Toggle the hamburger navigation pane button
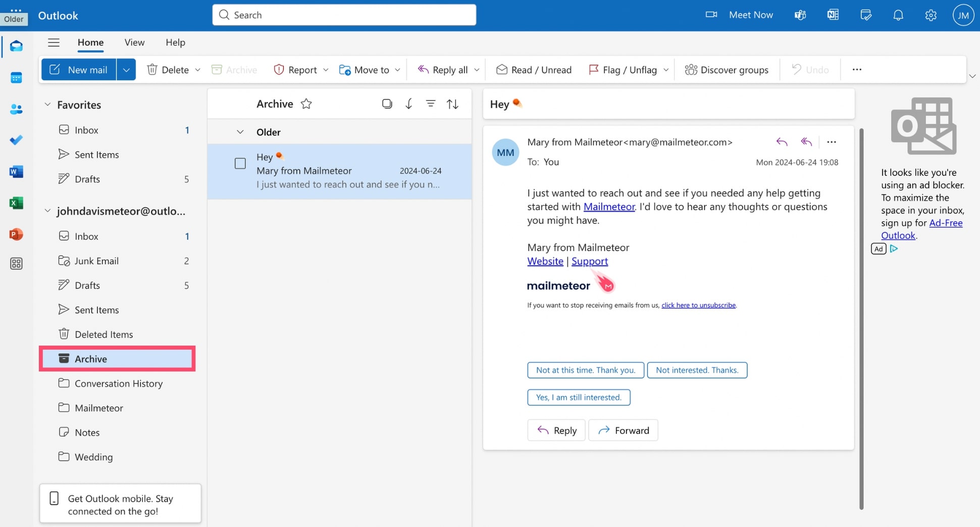 54,42
